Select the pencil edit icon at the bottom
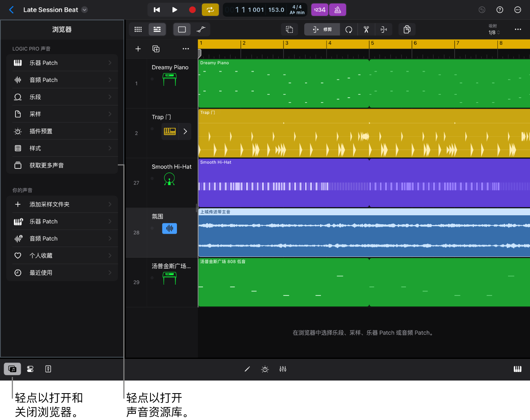This screenshot has width=530, height=420. (x=247, y=369)
